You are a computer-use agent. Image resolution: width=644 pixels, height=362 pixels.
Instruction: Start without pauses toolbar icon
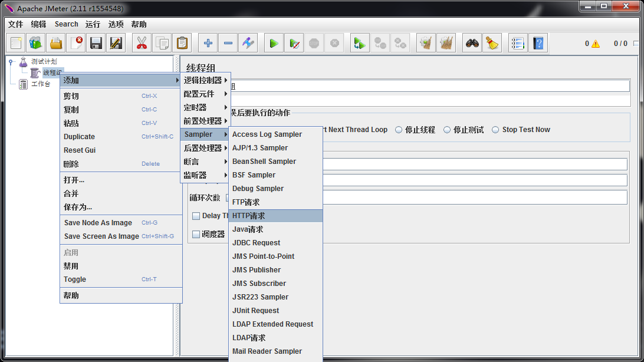coord(294,43)
